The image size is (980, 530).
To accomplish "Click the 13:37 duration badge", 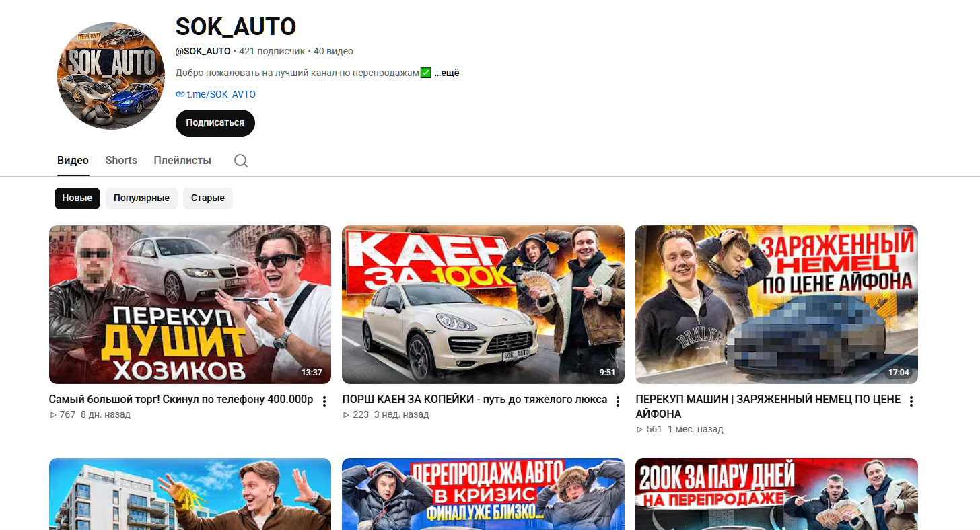I will [x=312, y=373].
